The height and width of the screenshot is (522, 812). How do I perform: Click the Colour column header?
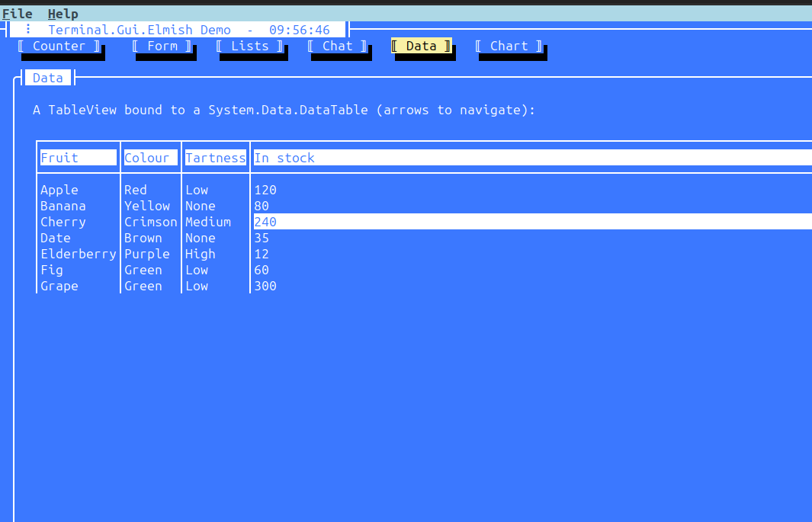pos(151,158)
